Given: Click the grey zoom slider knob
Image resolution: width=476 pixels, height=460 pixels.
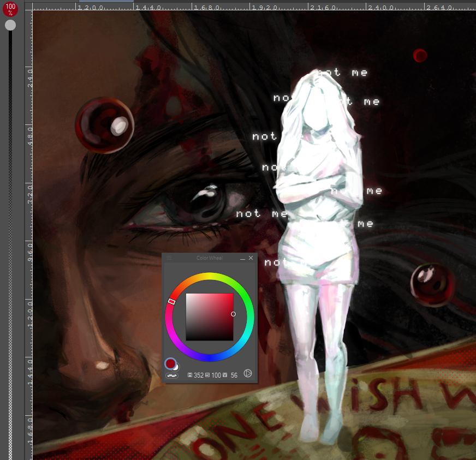Looking at the screenshot, I should pos(10,25).
